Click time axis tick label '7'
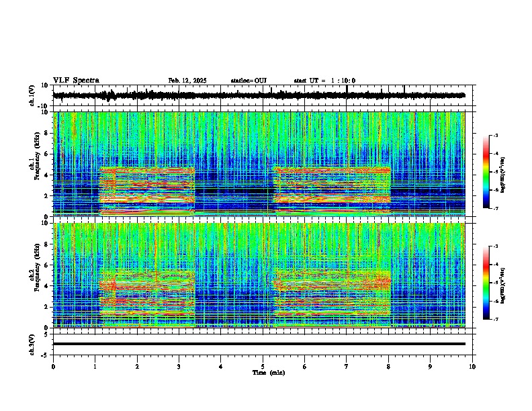 [347, 367]
